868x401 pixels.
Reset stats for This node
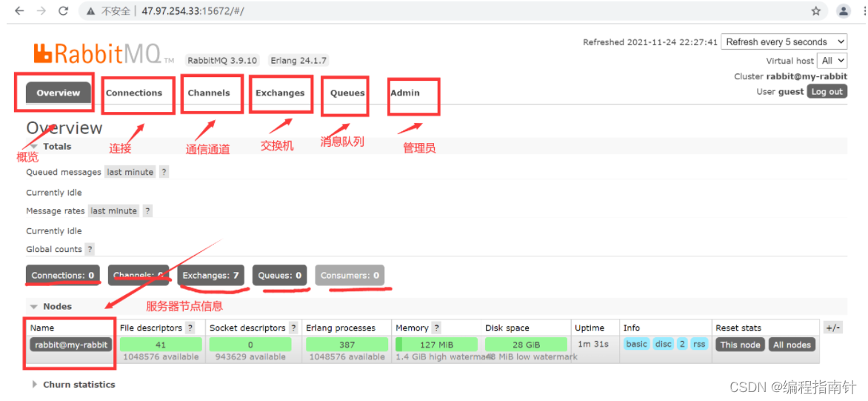pyautogui.click(x=740, y=345)
